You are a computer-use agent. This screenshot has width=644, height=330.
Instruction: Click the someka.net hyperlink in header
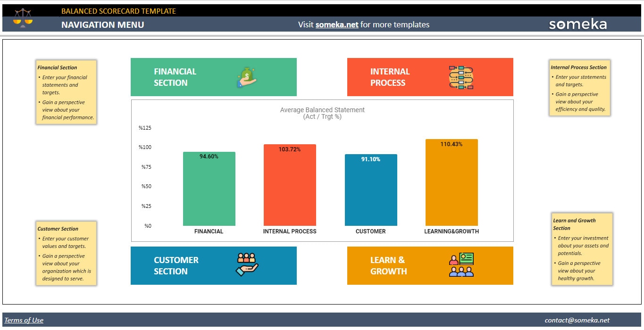pyautogui.click(x=336, y=25)
